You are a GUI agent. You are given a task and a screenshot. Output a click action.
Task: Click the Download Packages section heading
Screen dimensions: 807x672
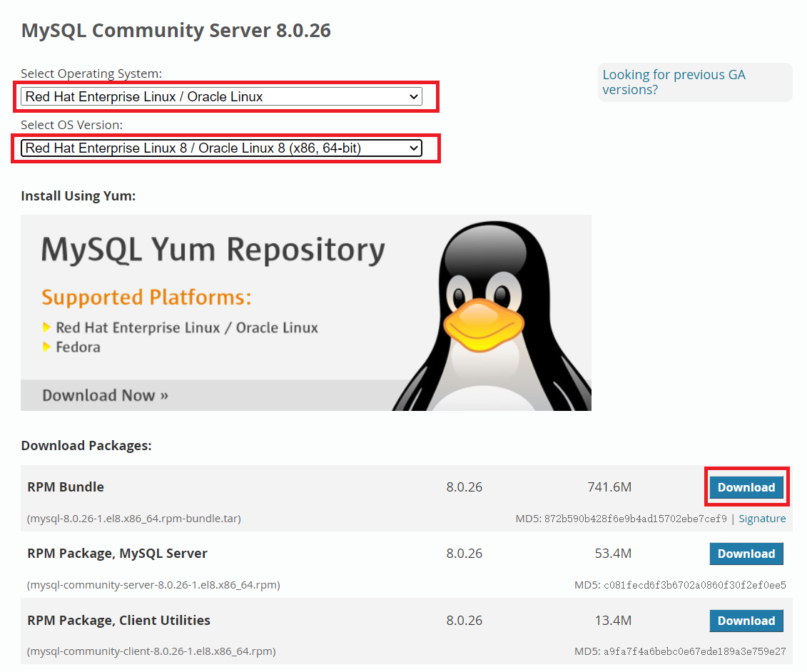coord(86,445)
